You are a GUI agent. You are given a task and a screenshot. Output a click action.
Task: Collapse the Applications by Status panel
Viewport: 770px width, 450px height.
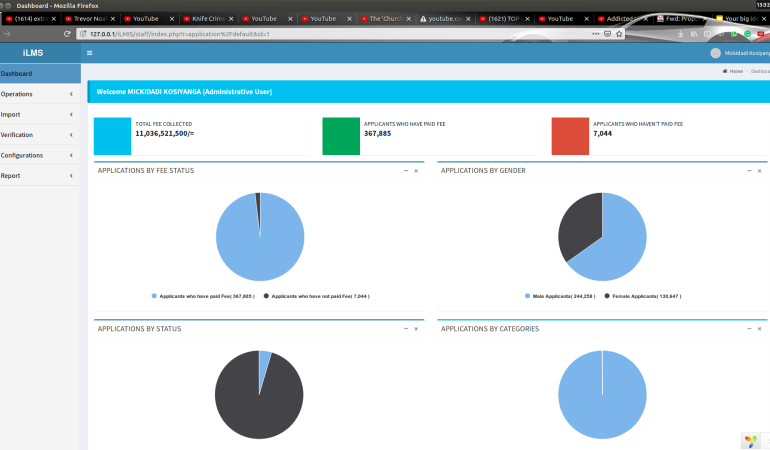pyautogui.click(x=405, y=328)
